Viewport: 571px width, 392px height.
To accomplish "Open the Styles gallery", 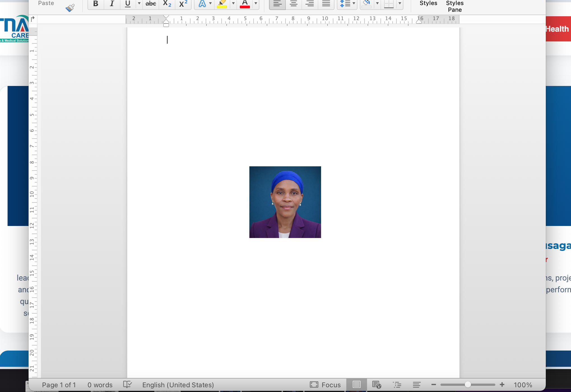I will (x=428, y=4).
